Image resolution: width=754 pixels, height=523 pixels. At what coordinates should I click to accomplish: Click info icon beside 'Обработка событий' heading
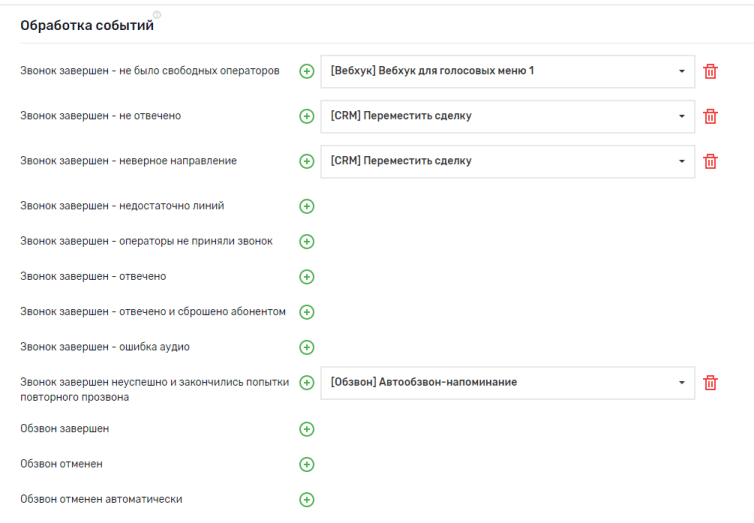pos(157,15)
